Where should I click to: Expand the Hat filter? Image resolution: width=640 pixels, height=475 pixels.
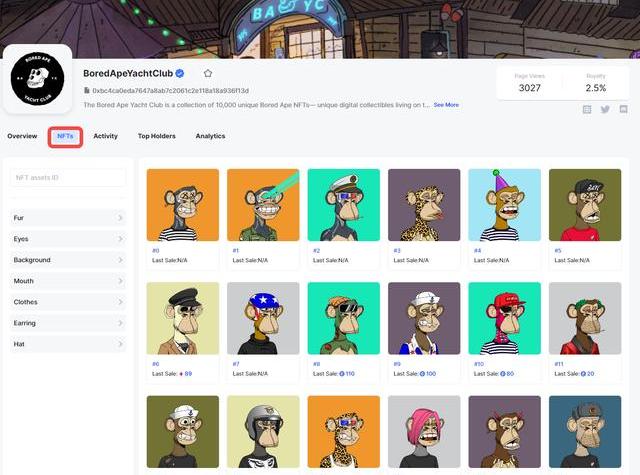[68, 344]
